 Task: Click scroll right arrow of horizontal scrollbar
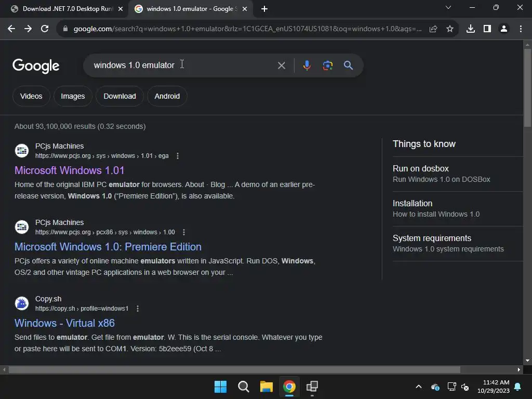coord(519,369)
